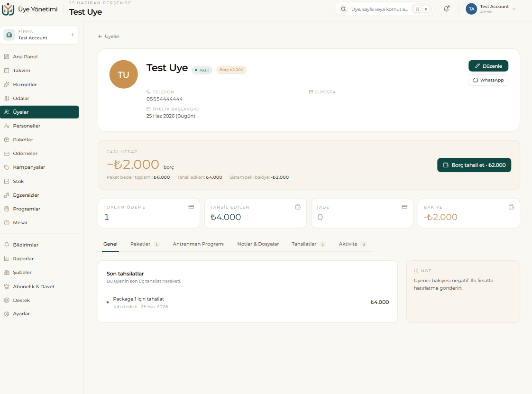Click the Raporlar chart icon
The image size is (532, 394).
[x=7, y=258]
